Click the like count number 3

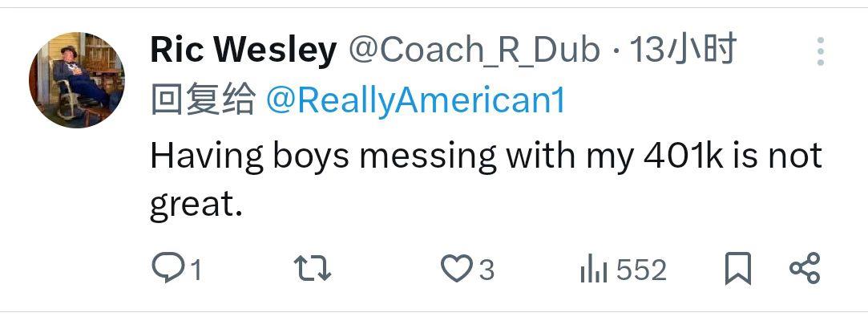(x=486, y=270)
